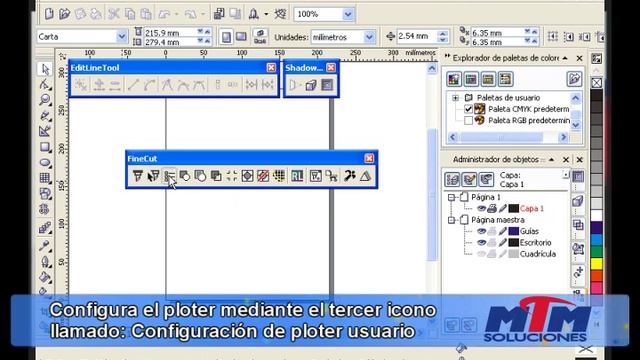Image resolution: width=640 pixels, height=360 pixels.
Task: Collapse the Página 1 tree node
Action: 451,198
